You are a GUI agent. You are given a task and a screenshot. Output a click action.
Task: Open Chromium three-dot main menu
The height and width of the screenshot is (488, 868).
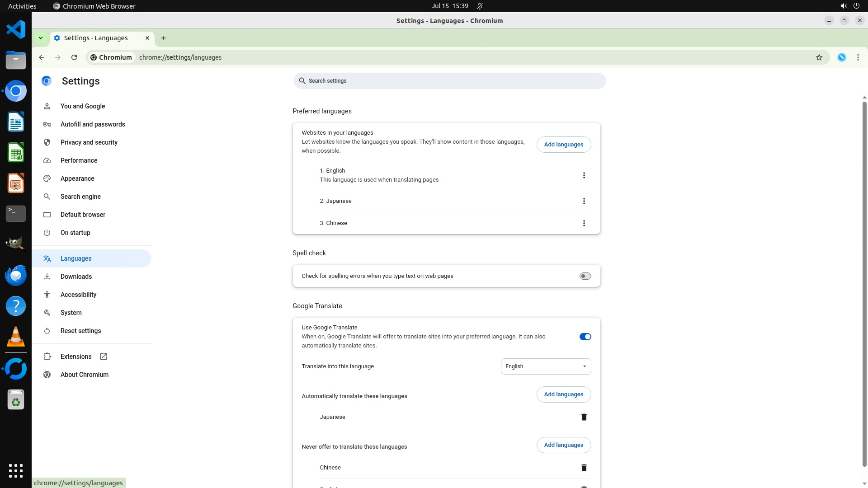858,57
